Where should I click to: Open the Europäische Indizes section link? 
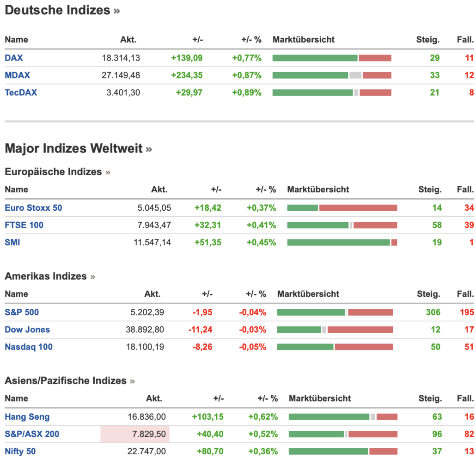tap(57, 171)
